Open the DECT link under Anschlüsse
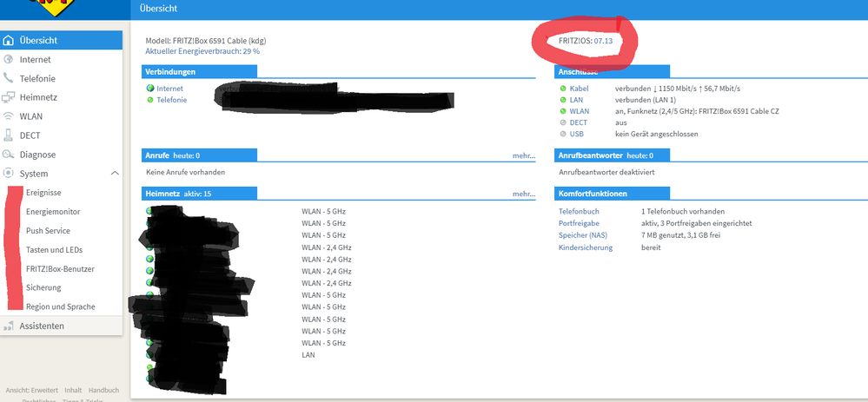Screen dimensions: 868x402 579,122
